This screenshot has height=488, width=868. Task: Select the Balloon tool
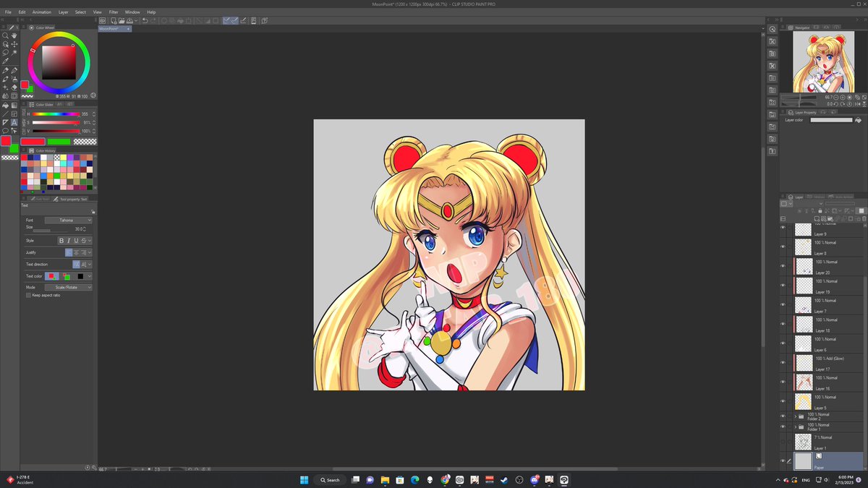(x=6, y=131)
